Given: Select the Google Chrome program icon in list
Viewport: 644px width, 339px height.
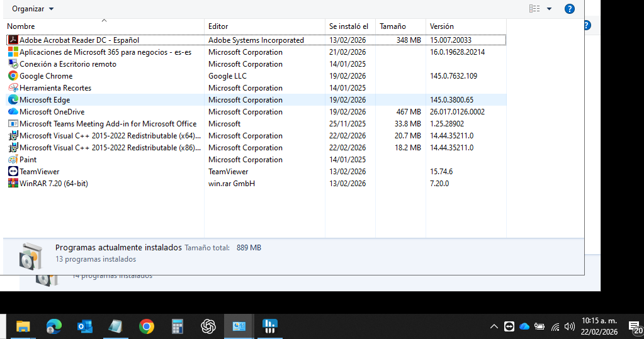Looking at the screenshot, I should click(x=13, y=76).
